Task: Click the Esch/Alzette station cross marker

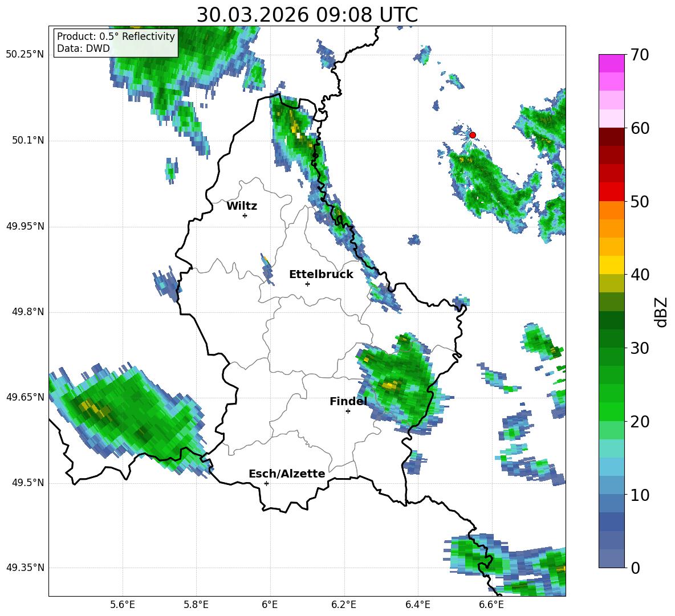Action: (x=266, y=483)
